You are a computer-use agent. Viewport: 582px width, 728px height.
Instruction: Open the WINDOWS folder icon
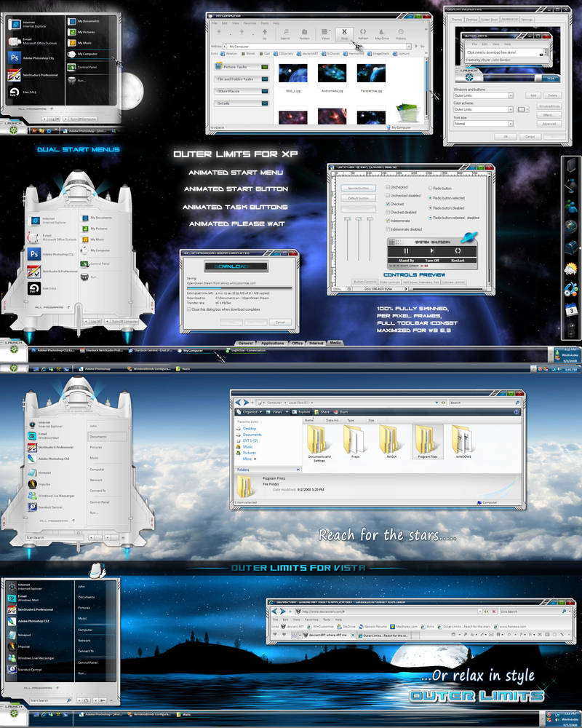click(463, 441)
